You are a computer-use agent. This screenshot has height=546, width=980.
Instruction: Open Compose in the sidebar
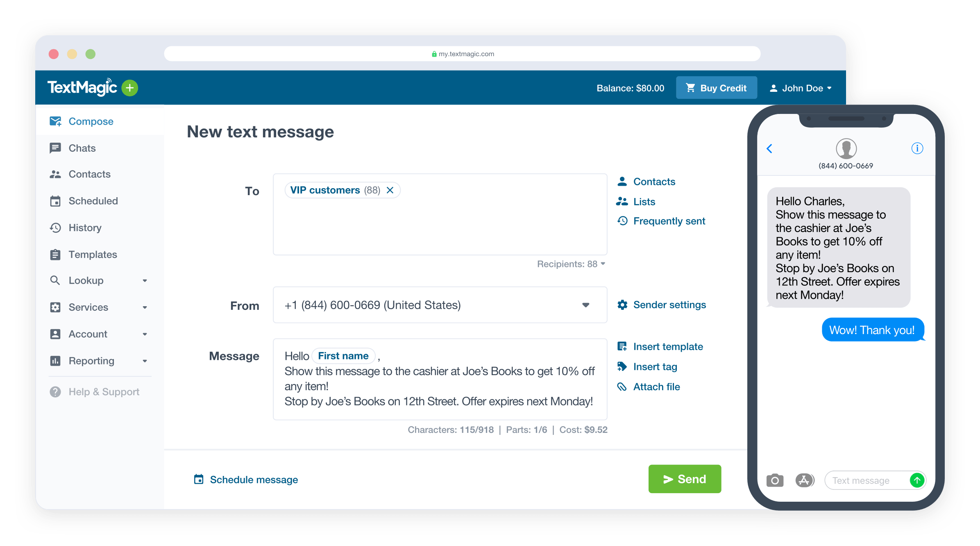tap(100, 121)
